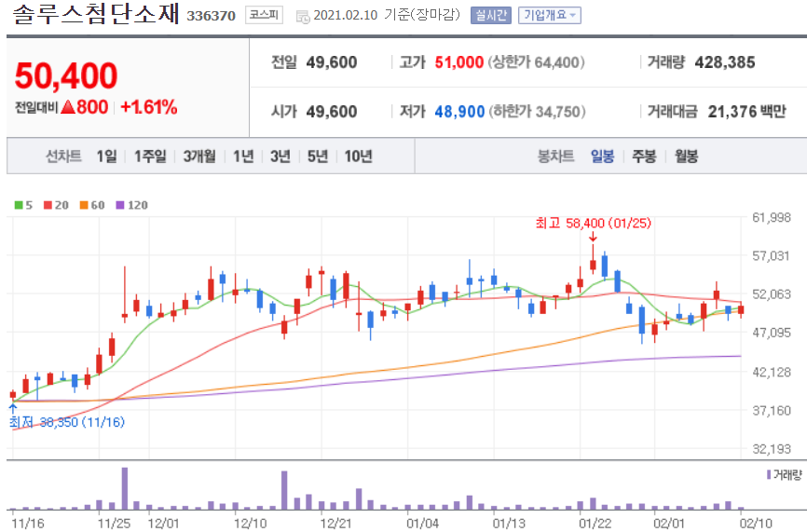Click the 52,063 price axis label
This screenshot has height=532, width=807.
tap(772, 294)
